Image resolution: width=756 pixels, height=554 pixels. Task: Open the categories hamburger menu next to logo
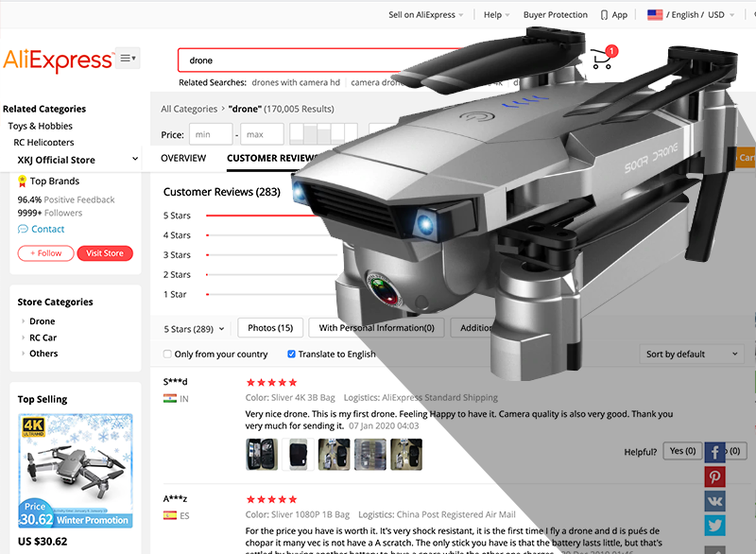[128, 58]
